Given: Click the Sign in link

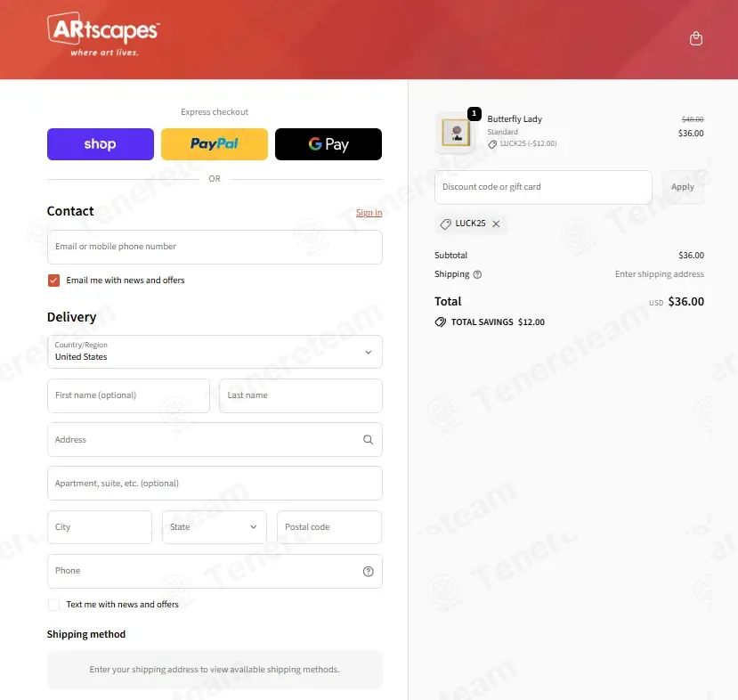Looking at the screenshot, I should click(369, 212).
